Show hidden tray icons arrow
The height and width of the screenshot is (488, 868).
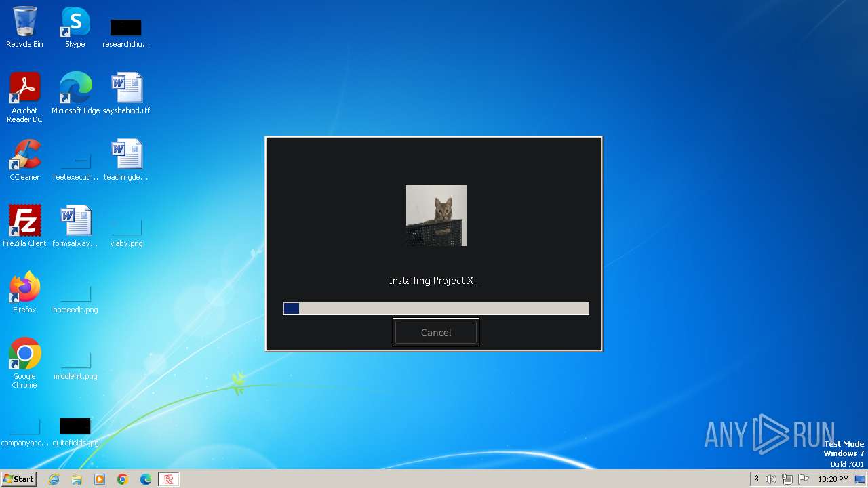757,479
